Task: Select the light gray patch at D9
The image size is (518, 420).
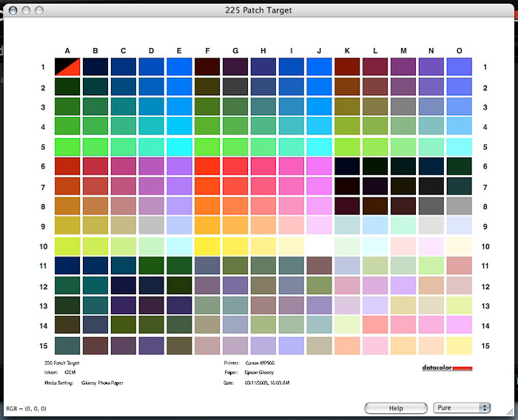Action: 151,226
